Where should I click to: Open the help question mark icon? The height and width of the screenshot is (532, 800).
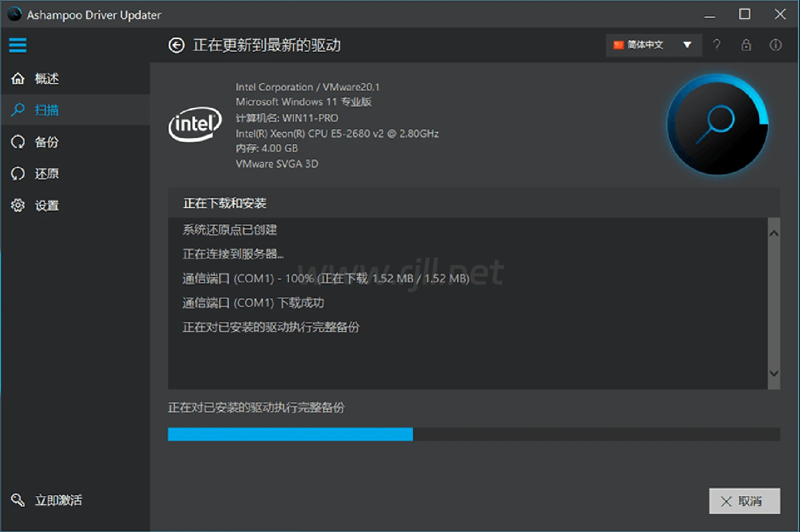click(x=717, y=45)
